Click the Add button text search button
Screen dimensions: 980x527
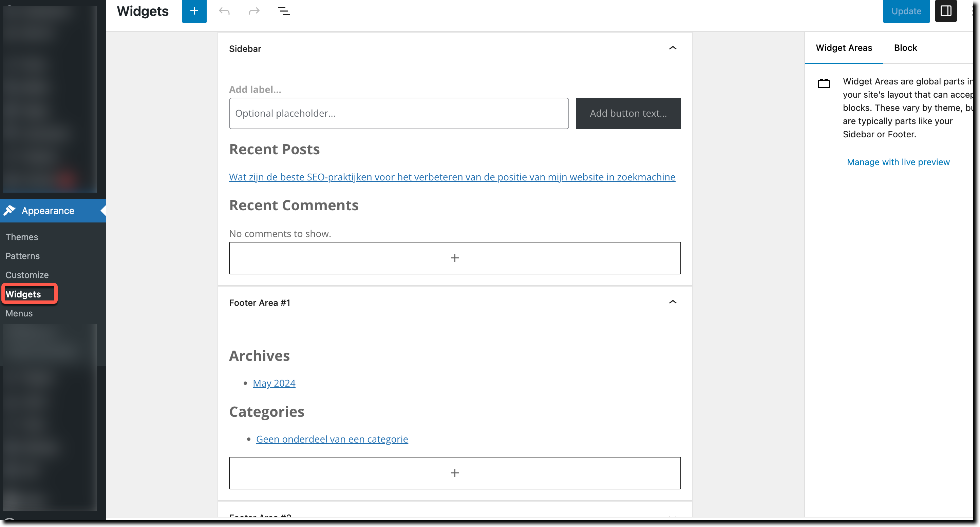[628, 113]
